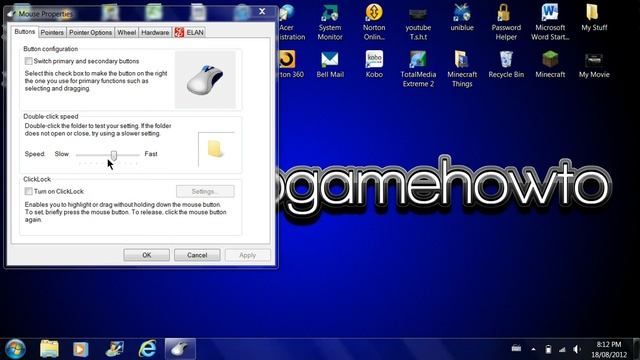This screenshot has height=360, width=640.
Task: Click the Show desktop strip
Action: pyautogui.click(x=637, y=349)
